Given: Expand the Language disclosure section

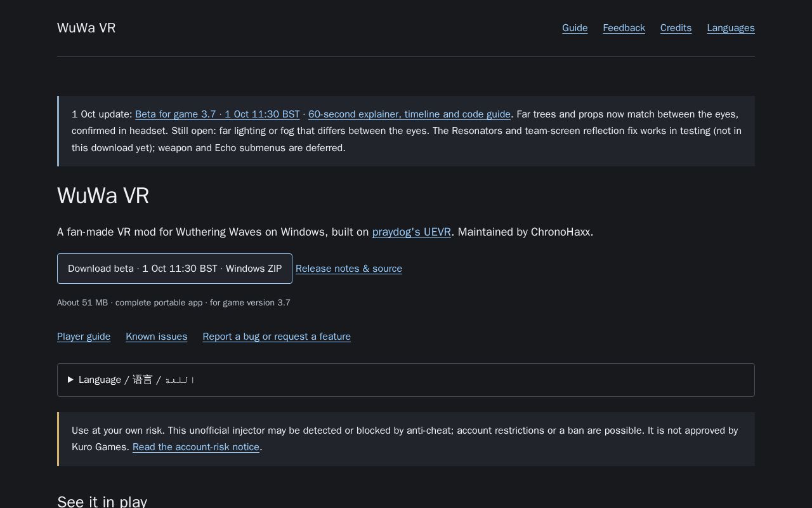Looking at the screenshot, I should tap(406, 380).
